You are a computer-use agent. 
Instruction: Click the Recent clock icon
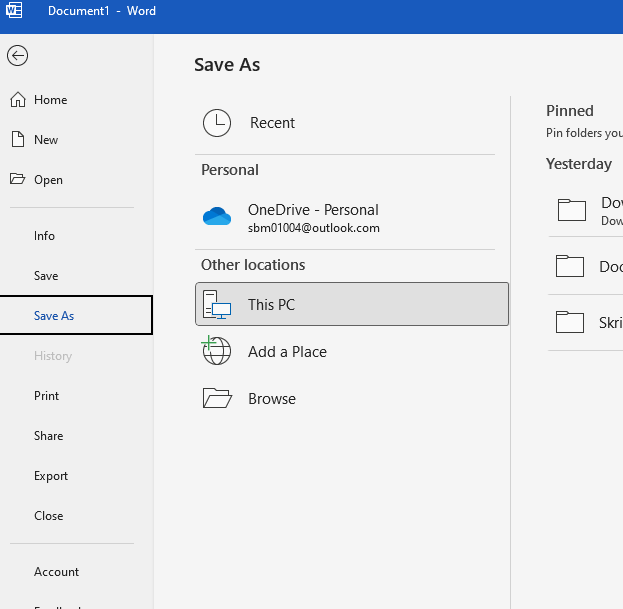(x=217, y=123)
